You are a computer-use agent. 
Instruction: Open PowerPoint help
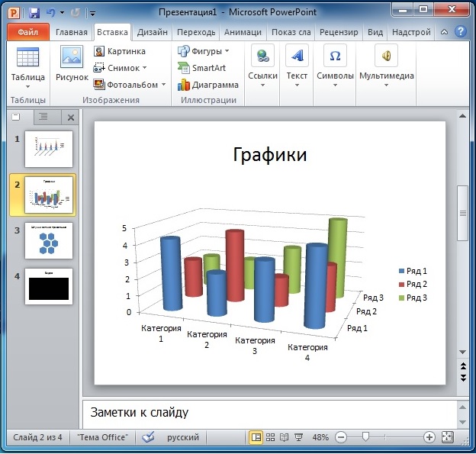pos(461,31)
